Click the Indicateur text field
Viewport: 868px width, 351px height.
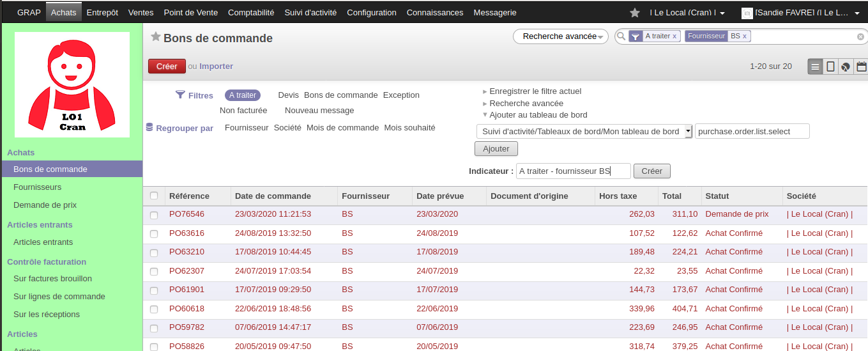[573, 171]
